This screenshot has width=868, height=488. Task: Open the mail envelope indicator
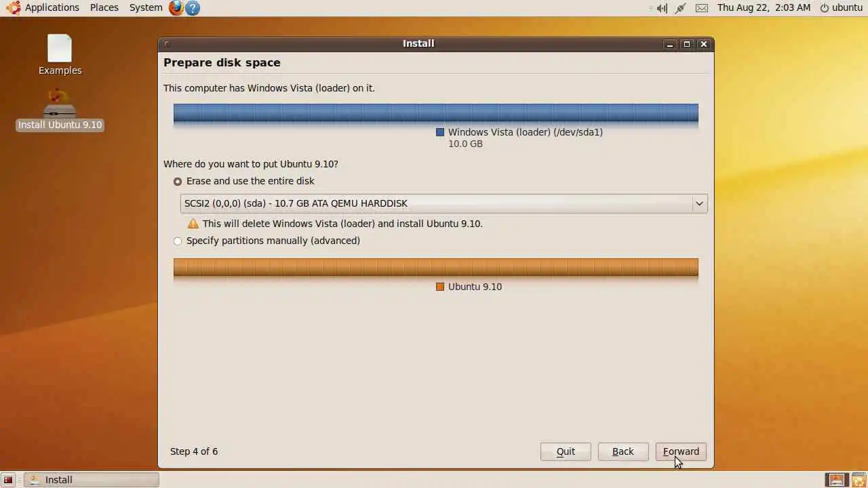click(x=702, y=8)
